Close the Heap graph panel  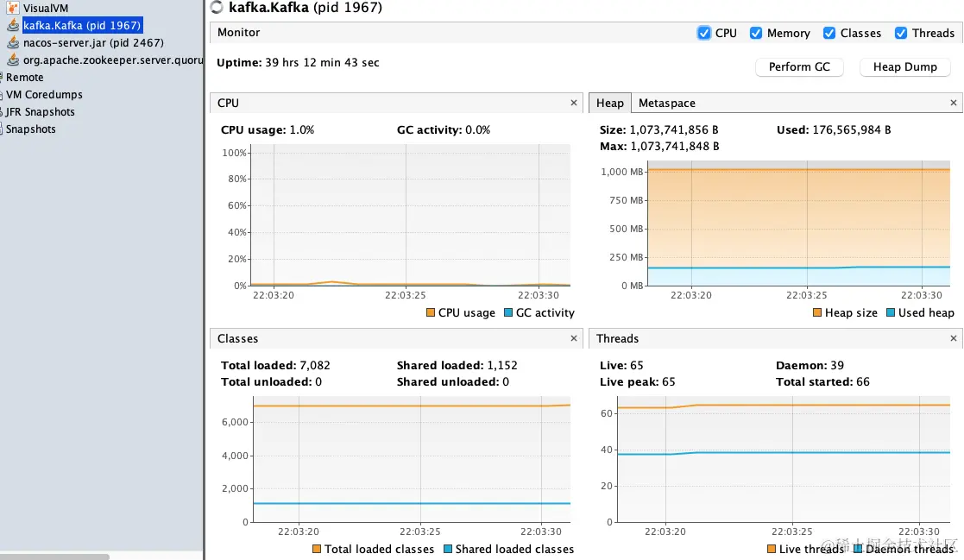pos(954,103)
